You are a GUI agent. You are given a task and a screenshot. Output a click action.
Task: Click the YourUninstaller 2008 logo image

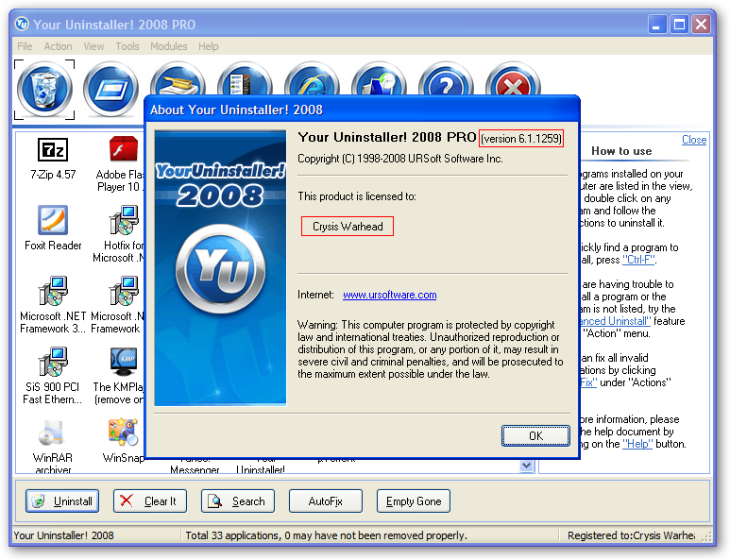coord(220,268)
